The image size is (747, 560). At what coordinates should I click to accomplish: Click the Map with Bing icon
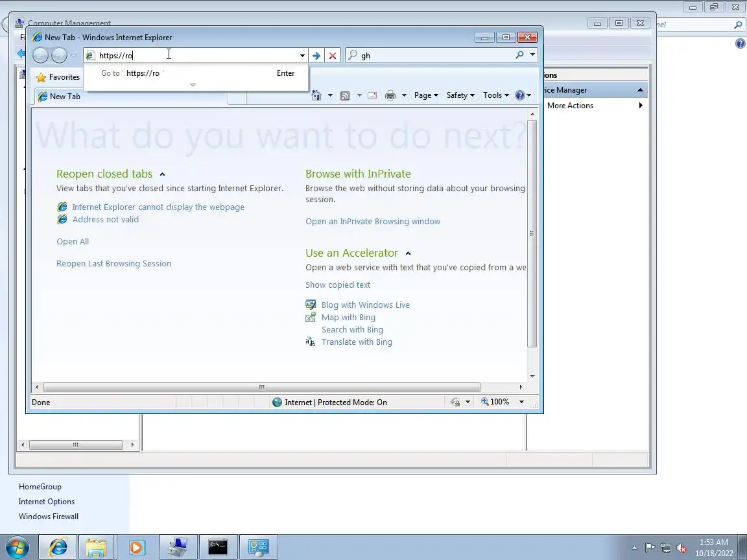click(311, 317)
